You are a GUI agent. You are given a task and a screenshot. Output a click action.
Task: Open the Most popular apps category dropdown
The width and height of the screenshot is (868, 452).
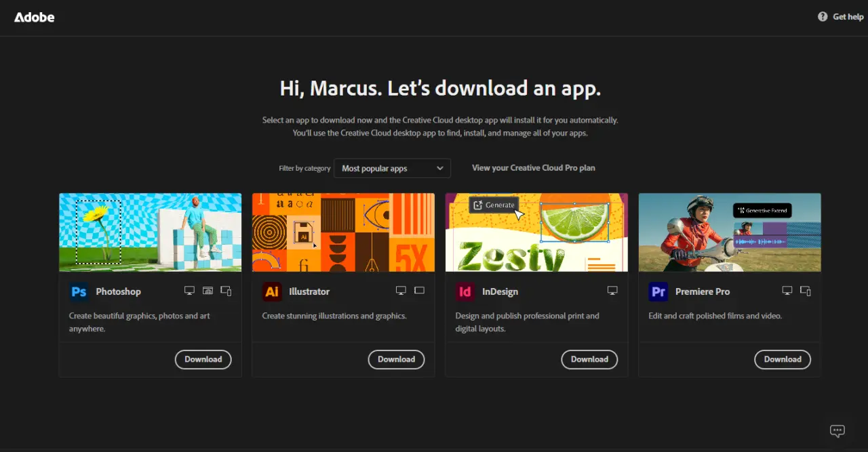(392, 168)
